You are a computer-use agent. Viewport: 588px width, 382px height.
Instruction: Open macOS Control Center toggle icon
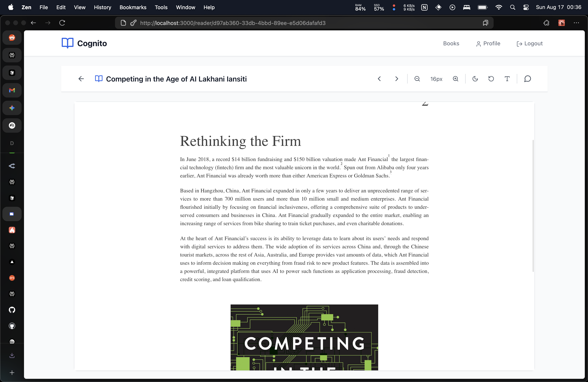526,7
